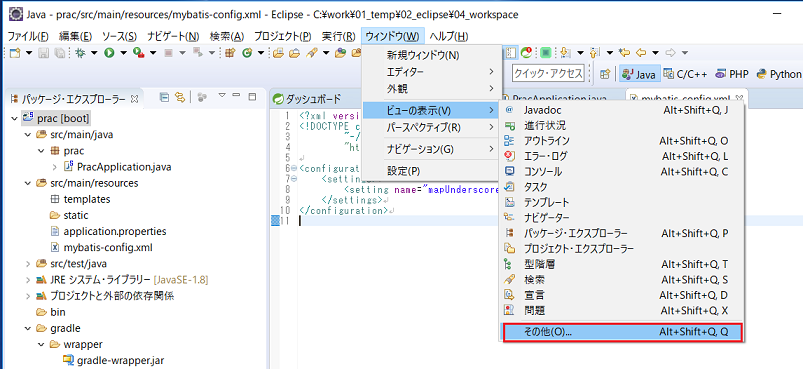Open the プロジェクト(P) menu
The height and width of the screenshot is (369, 803).
tap(282, 36)
